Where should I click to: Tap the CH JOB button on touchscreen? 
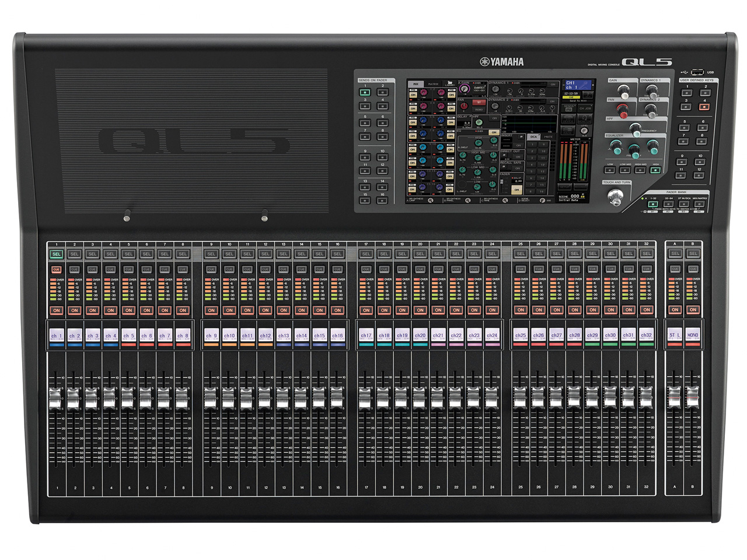coord(585,107)
